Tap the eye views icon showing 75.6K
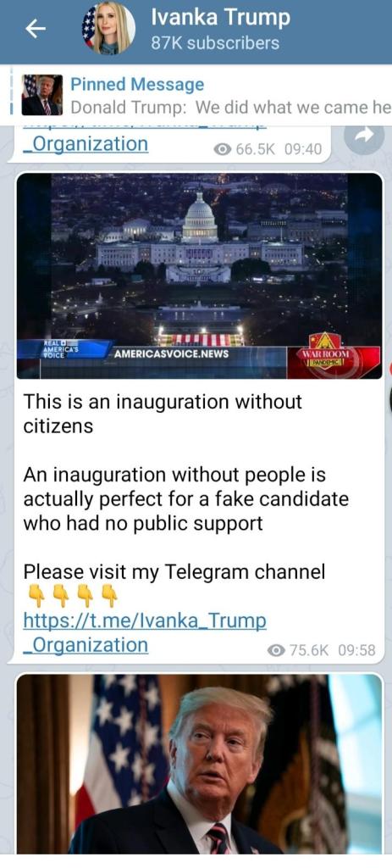Image resolution: width=392 pixels, height=868 pixels. click(275, 650)
